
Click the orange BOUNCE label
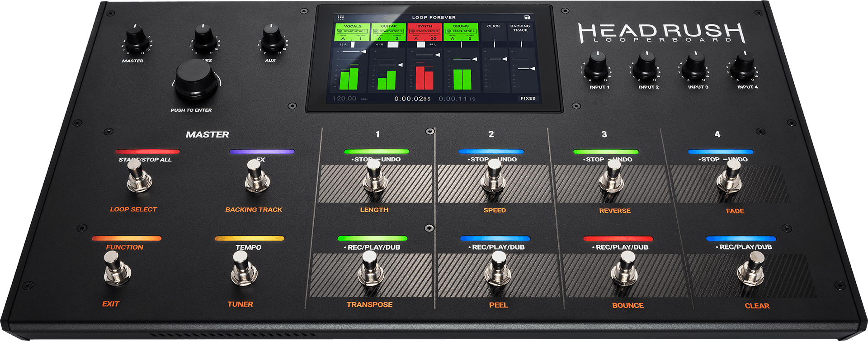(628, 306)
